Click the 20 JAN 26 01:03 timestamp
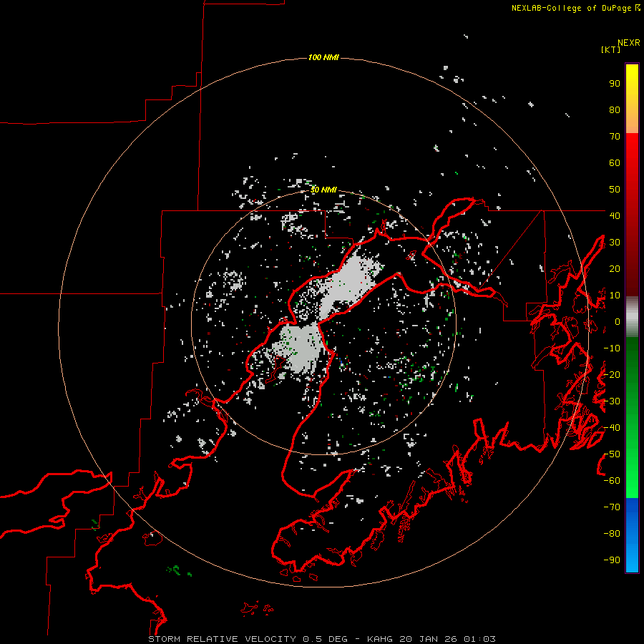Screen dimensions: 644x644 [447, 639]
